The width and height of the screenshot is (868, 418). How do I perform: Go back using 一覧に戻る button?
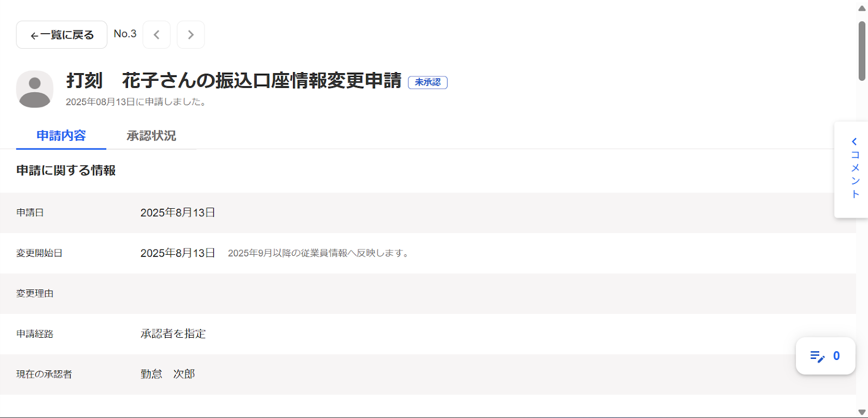tap(62, 35)
